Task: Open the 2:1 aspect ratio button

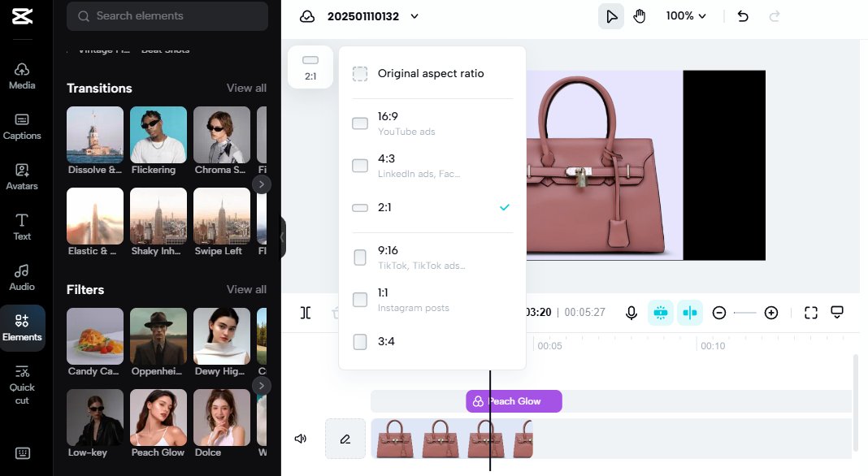Action: click(x=310, y=67)
